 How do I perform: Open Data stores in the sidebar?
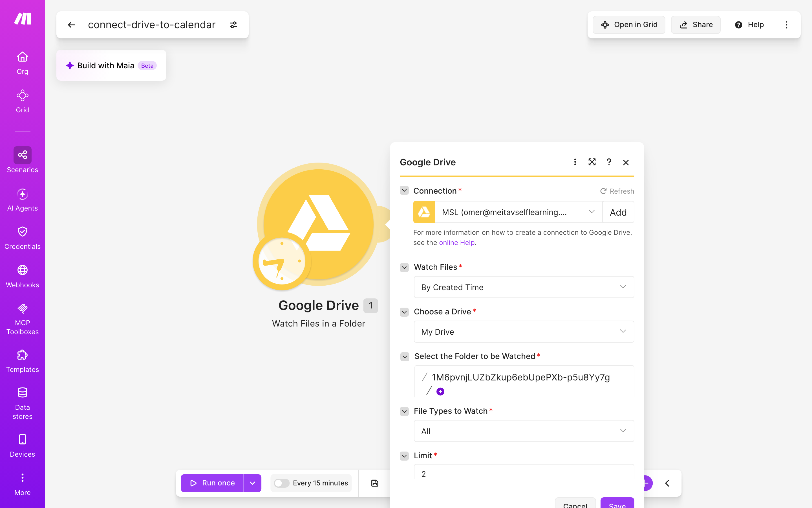click(x=23, y=403)
